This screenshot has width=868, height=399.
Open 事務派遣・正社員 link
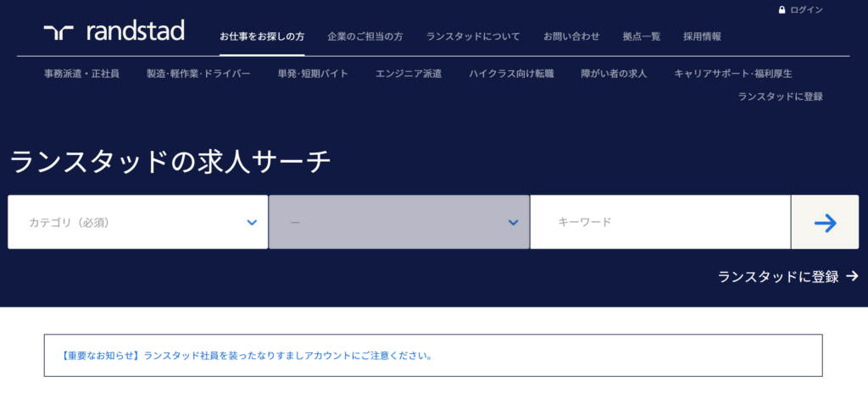coord(81,74)
